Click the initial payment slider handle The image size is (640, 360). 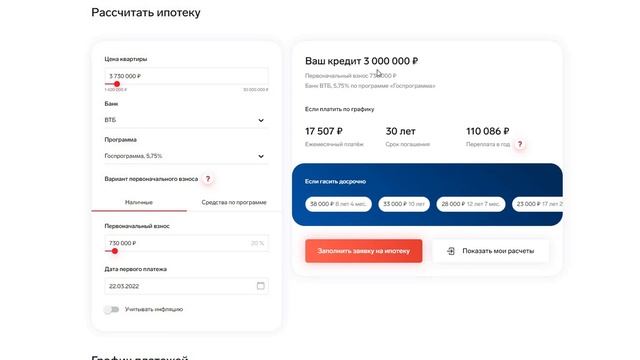coord(115,251)
